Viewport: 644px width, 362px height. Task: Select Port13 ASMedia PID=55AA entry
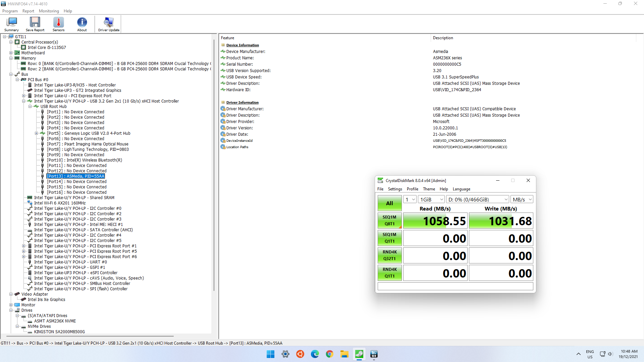click(75, 176)
